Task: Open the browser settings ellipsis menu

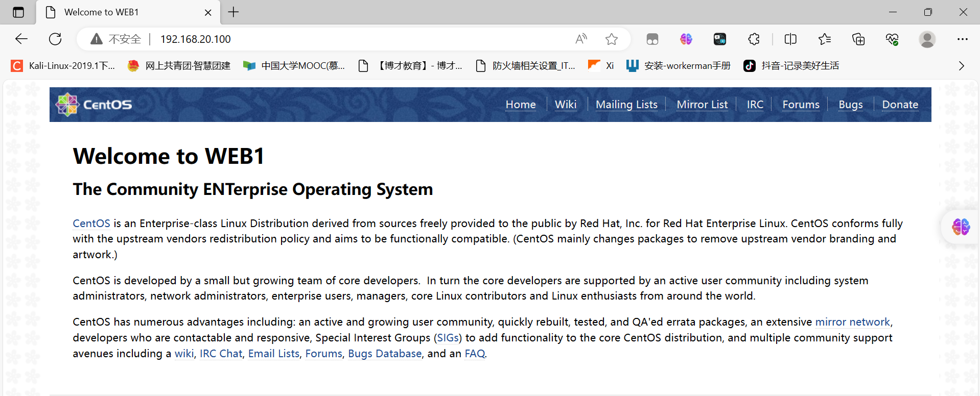Action: (963, 39)
